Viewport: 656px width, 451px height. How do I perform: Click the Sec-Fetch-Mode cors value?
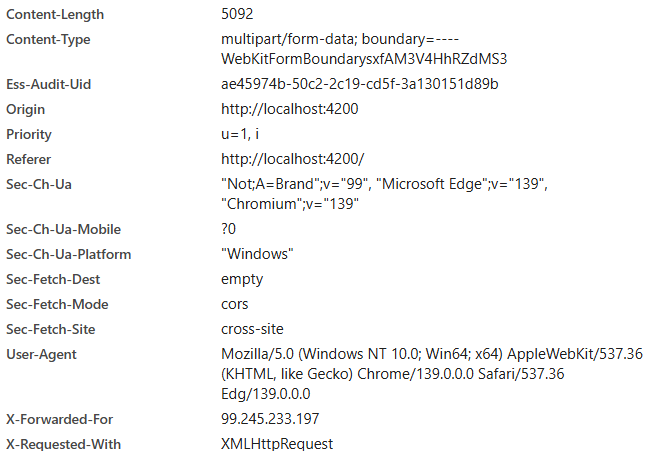(234, 304)
